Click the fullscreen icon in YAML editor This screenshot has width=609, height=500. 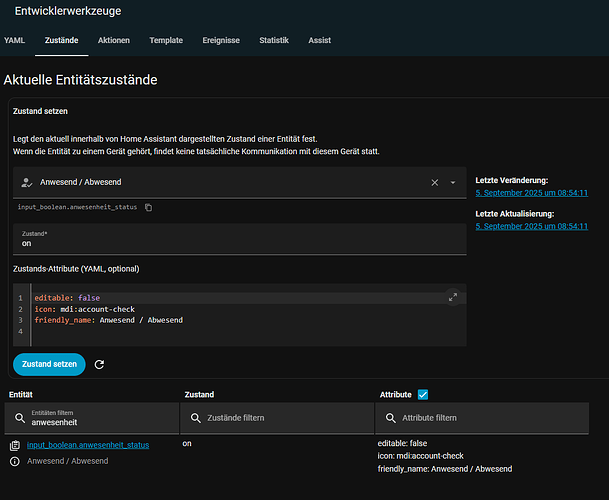click(453, 296)
